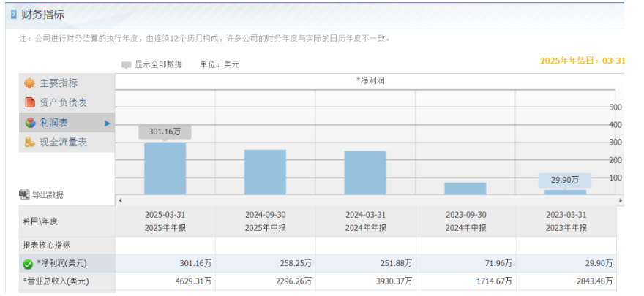Toggle the green checkmark beside 净利润
This screenshot has width=644, height=296.
(28, 264)
